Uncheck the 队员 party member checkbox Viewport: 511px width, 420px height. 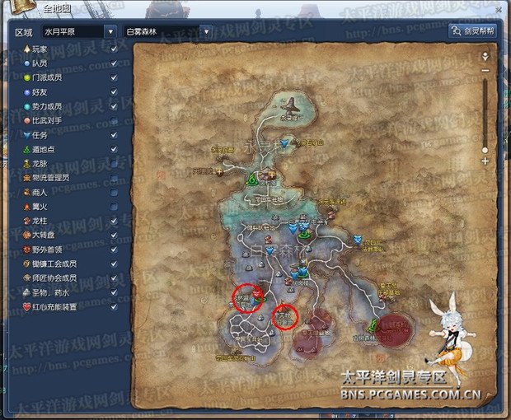coord(114,63)
